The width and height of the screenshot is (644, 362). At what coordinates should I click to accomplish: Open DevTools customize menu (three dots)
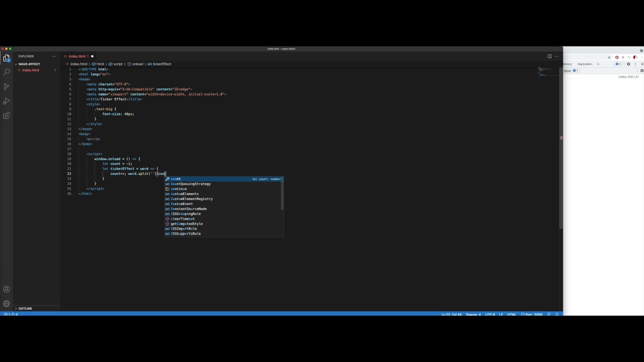(635, 64)
